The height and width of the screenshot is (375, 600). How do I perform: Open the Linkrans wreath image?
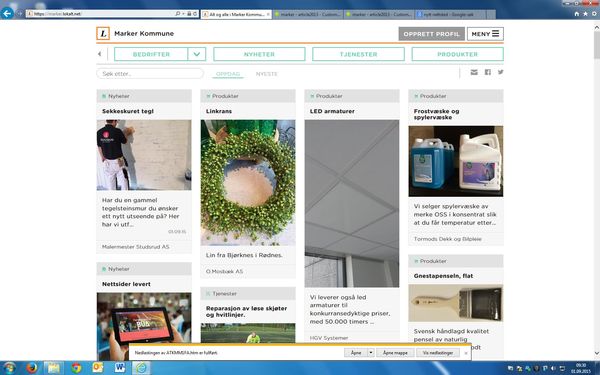click(248, 183)
